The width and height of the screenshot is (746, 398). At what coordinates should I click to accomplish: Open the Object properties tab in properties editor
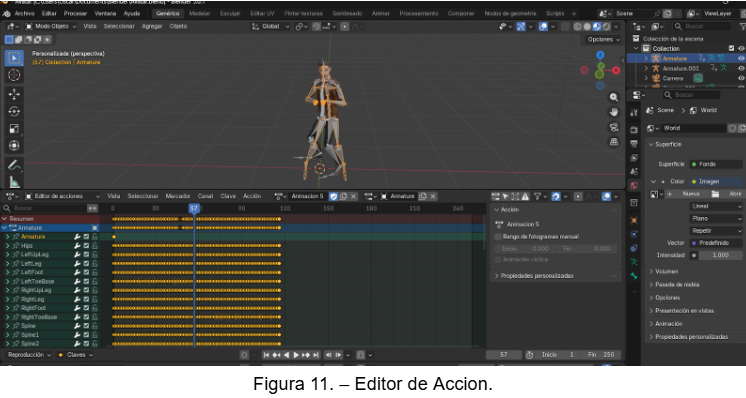tap(634, 220)
